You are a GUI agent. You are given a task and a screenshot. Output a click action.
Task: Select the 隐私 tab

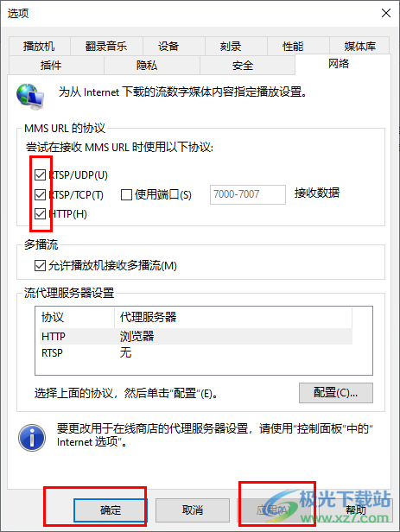(x=147, y=65)
